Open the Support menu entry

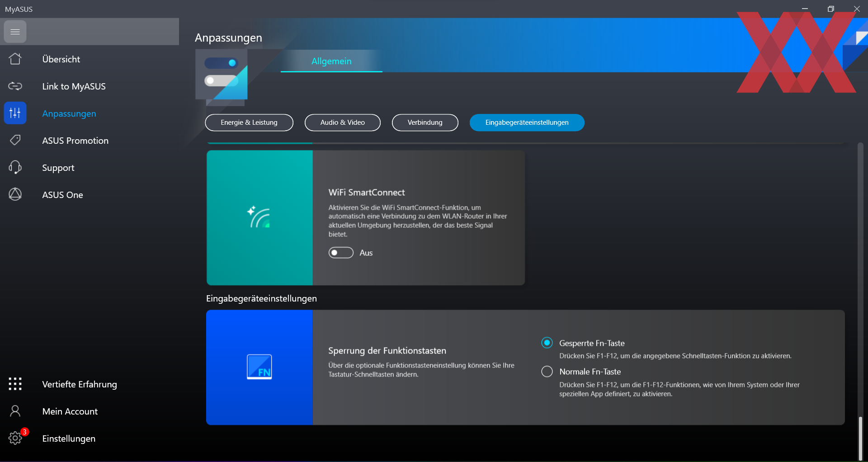click(58, 168)
